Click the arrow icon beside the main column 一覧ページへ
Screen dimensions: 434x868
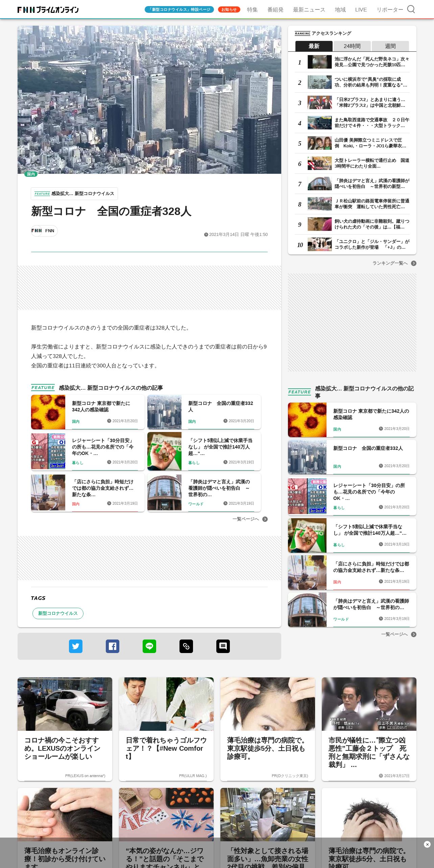coord(265,519)
